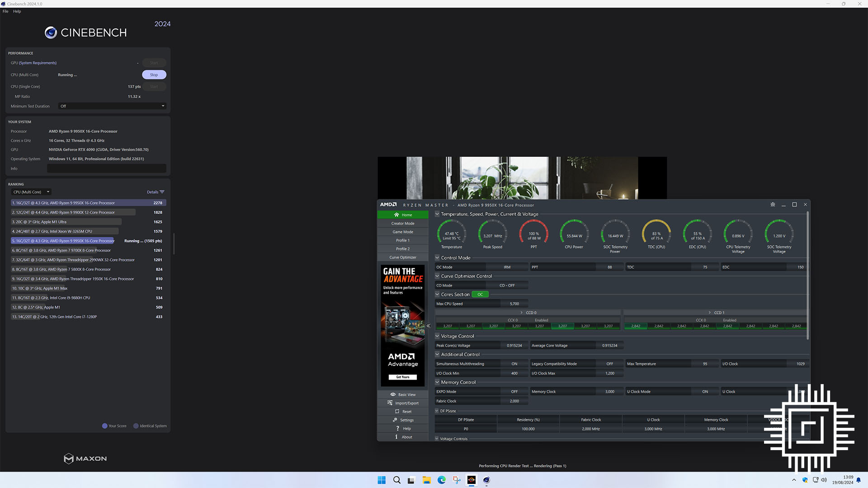Open the File menu in Cinebench

[x=5, y=11]
